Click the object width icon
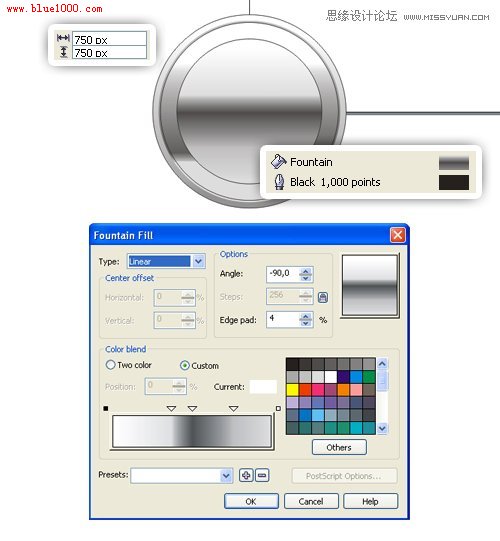Screen dimensions: 500x541 (x=63, y=38)
